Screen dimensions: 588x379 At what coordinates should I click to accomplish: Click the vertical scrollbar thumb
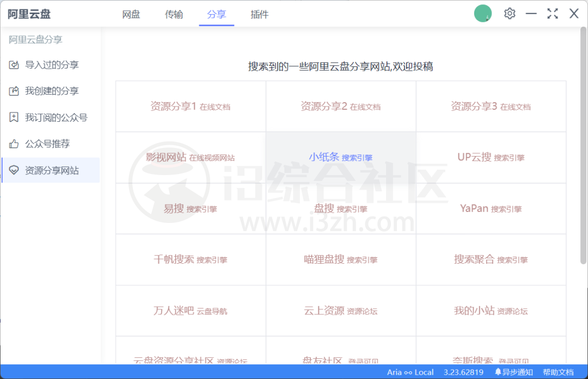(584, 145)
